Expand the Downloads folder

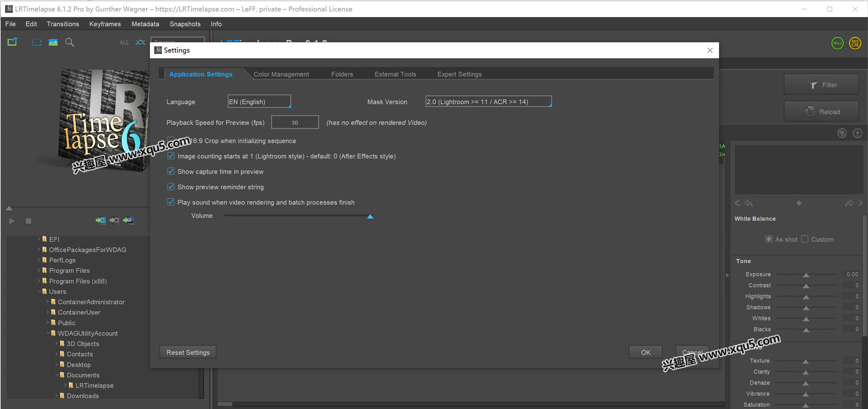click(56, 396)
